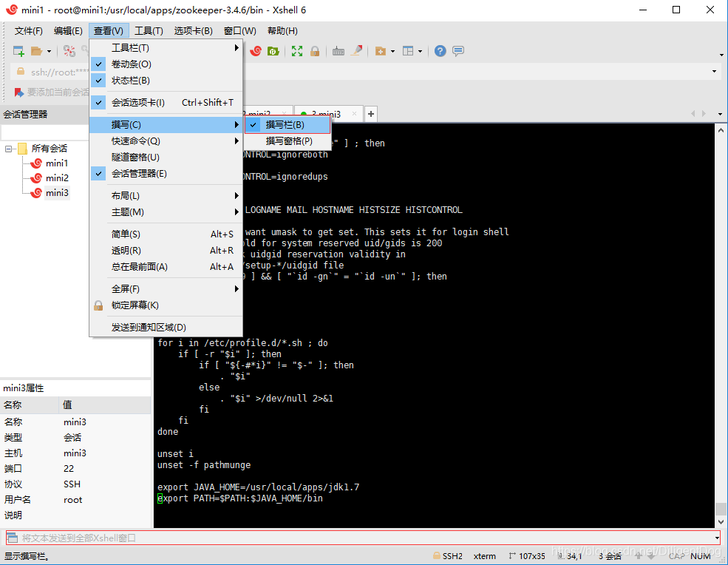Select mini1 in session tree
The width and height of the screenshot is (728, 565).
click(x=57, y=163)
